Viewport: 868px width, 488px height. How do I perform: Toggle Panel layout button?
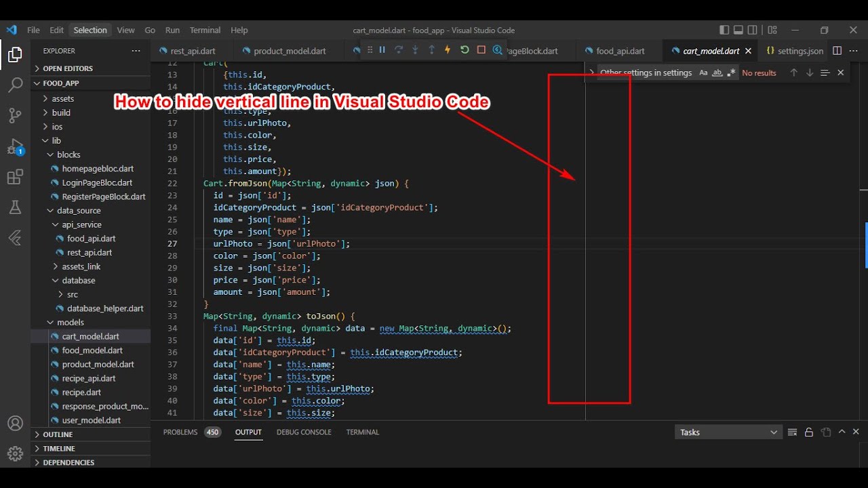(738, 30)
